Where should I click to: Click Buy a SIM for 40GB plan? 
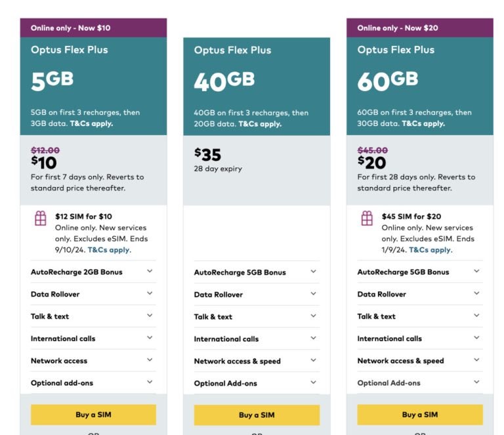[x=257, y=415]
